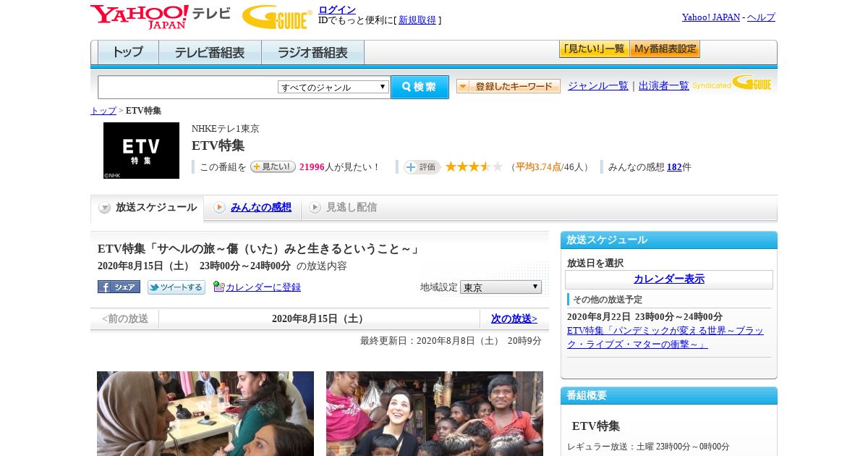Switch to ラジオ番組表 tab

(312, 53)
